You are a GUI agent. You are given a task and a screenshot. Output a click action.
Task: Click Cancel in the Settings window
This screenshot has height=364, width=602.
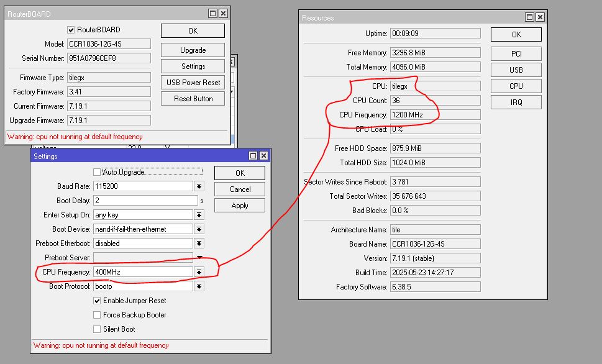click(x=240, y=189)
